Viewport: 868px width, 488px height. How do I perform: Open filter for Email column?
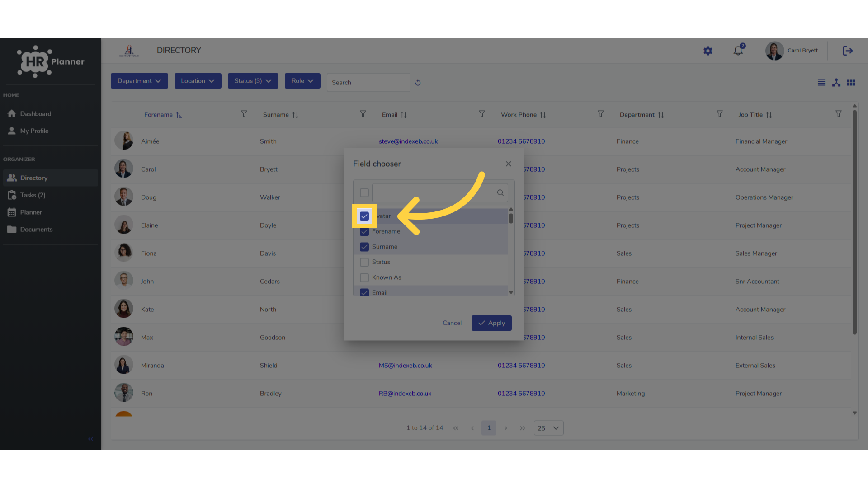coord(482,114)
